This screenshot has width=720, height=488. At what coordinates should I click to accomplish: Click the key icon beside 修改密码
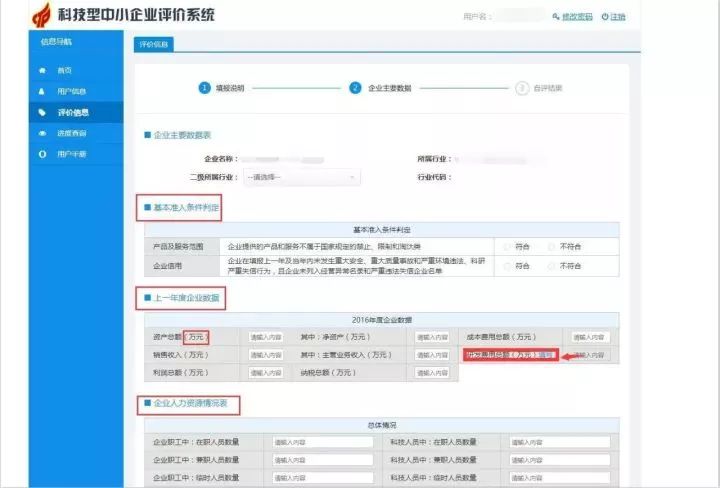(556, 18)
